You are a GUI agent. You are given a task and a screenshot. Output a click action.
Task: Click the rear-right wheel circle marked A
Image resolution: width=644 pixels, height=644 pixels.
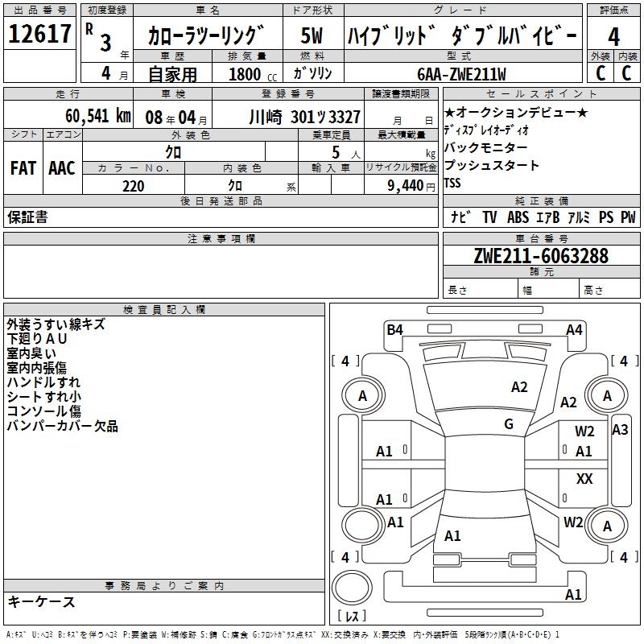(607, 526)
